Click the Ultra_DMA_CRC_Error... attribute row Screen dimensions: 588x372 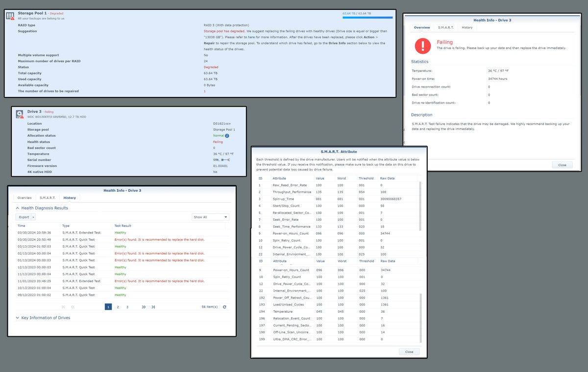point(337,339)
